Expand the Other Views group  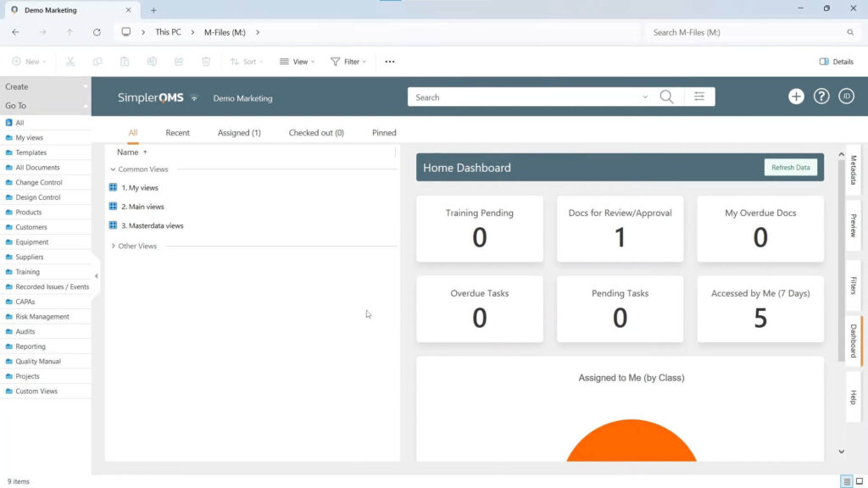tap(114, 247)
